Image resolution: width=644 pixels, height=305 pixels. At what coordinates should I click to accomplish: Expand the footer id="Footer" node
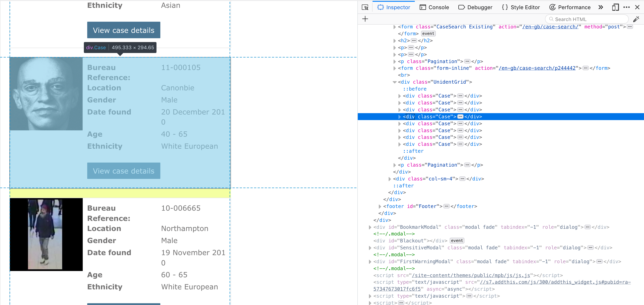[380, 206]
